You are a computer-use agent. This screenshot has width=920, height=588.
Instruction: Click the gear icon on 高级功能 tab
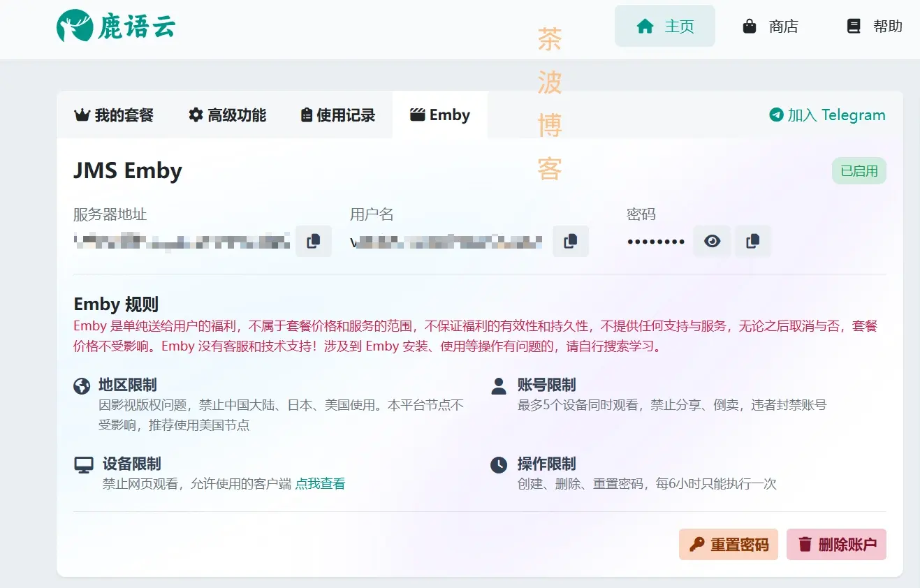pos(195,115)
